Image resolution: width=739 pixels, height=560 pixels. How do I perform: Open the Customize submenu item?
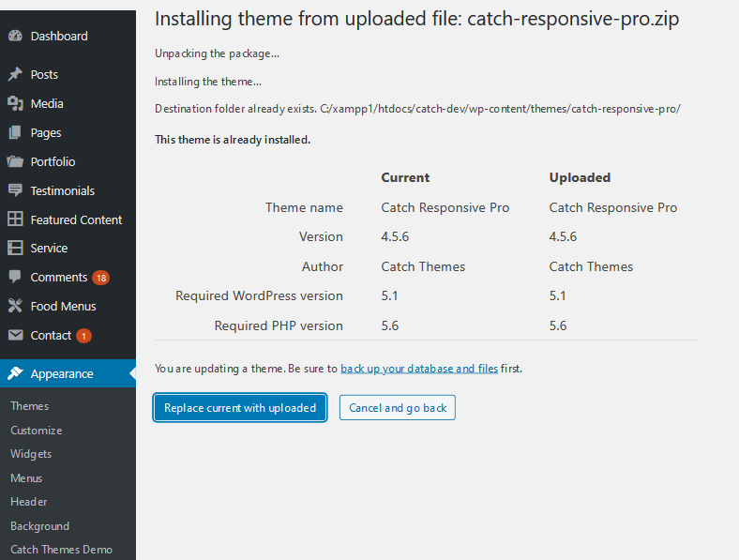[x=37, y=431]
